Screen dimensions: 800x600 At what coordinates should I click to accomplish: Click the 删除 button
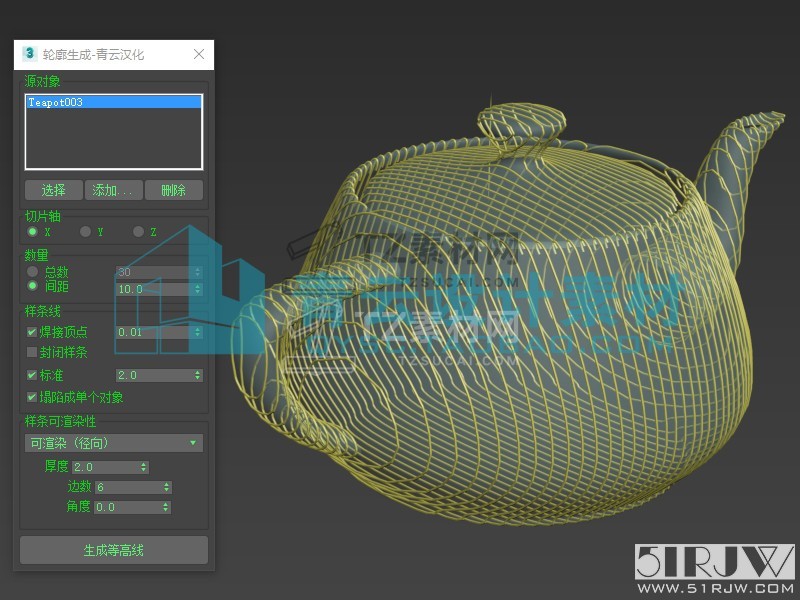coord(173,190)
